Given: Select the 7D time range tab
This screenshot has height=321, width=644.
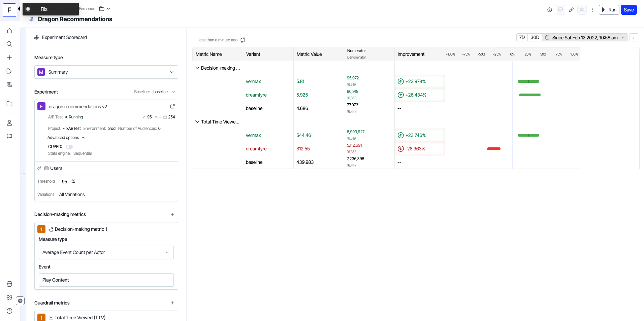Looking at the screenshot, I should pos(522,37).
